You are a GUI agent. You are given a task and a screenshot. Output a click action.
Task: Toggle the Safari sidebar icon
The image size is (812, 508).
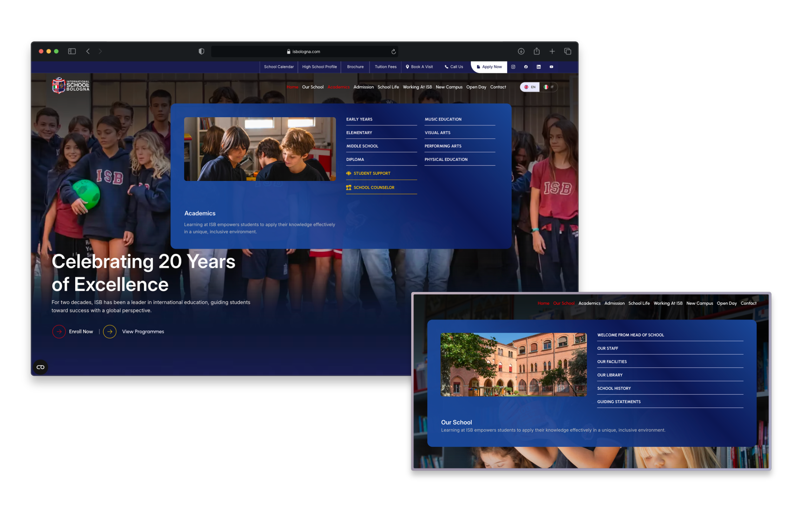[72, 51]
